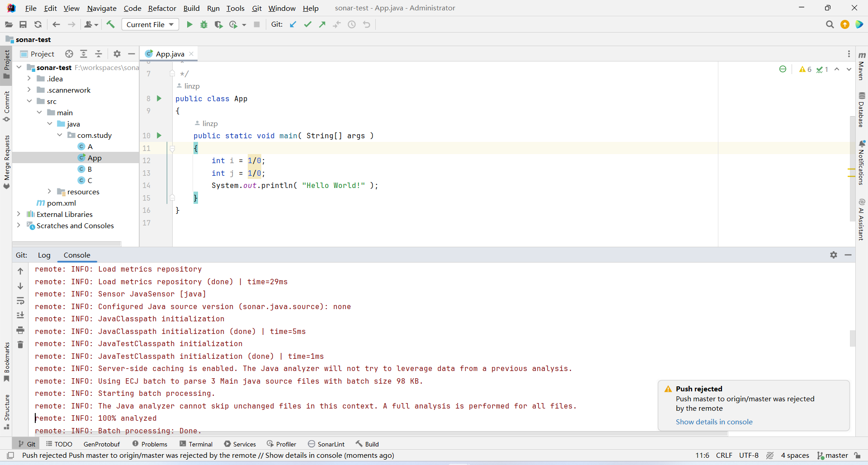
Task: Toggle Structure tool window
Action: click(x=6, y=412)
